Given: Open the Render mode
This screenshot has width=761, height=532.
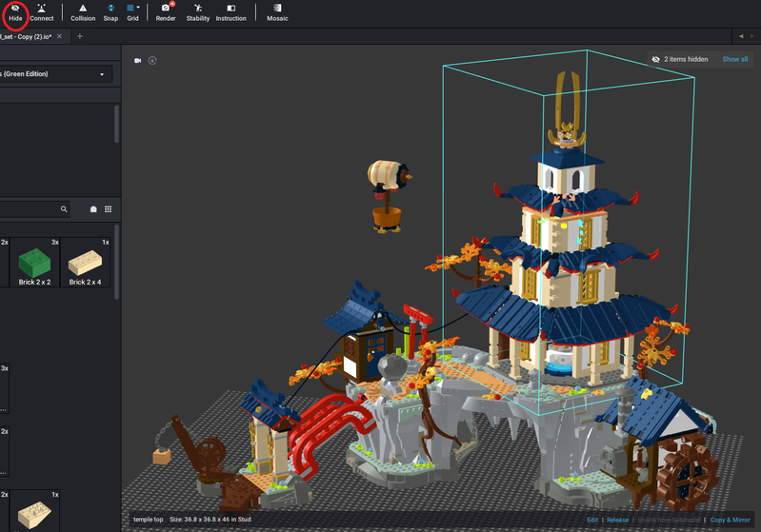Looking at the screenshot, I should pos(166,12).
